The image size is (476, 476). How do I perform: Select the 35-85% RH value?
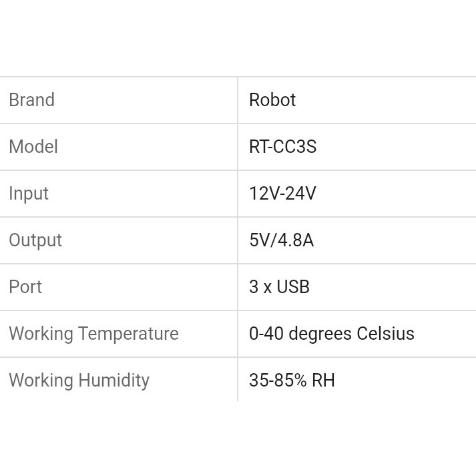point(292,381)
